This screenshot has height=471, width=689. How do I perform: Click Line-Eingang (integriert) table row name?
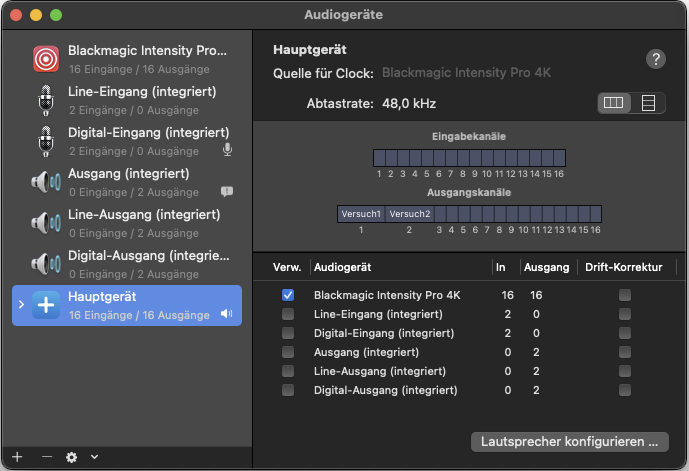pyautogui.click(x=378, y=314)
